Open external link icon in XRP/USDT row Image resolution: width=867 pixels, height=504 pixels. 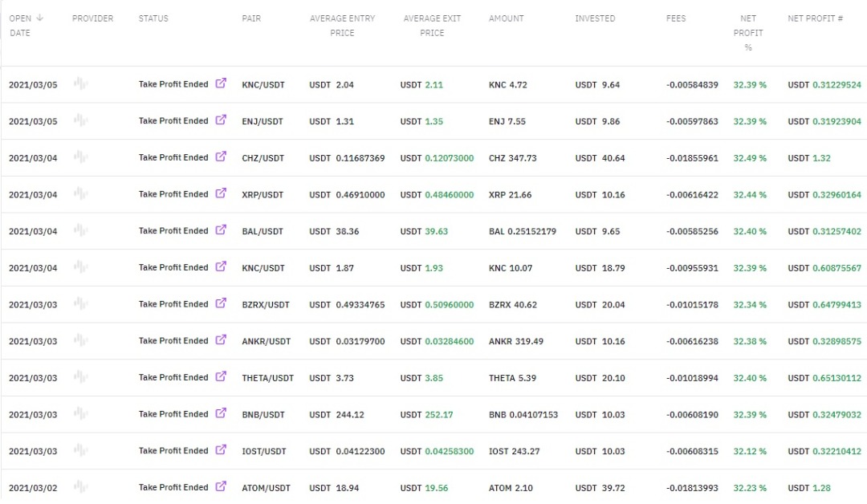pos(221,193)
